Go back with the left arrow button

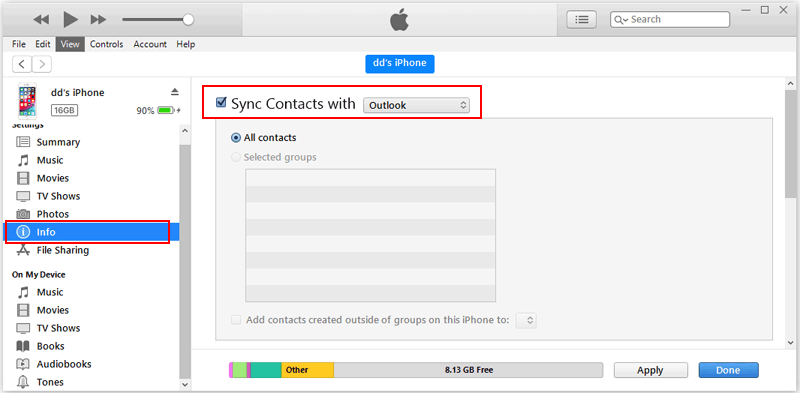22,64
